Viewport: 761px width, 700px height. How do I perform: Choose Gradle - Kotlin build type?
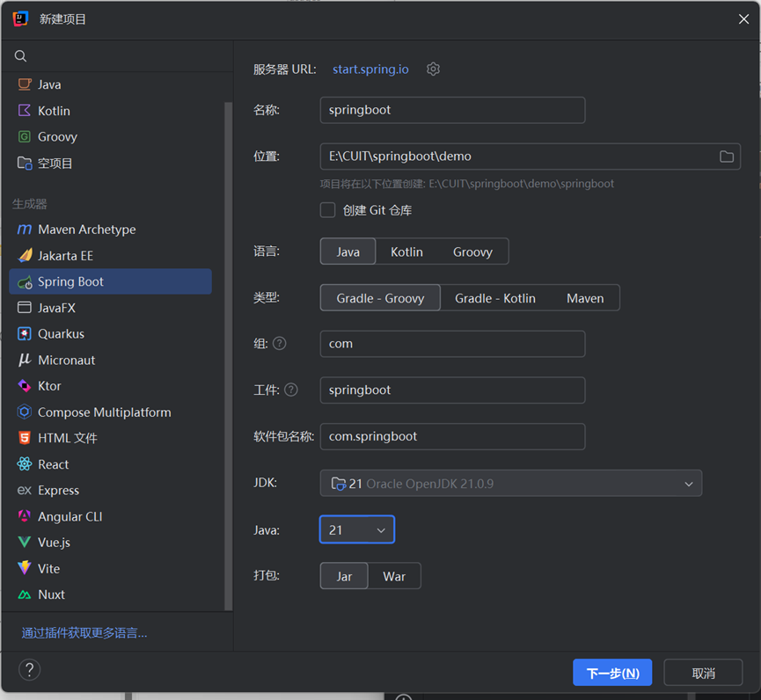coord(495,298)
